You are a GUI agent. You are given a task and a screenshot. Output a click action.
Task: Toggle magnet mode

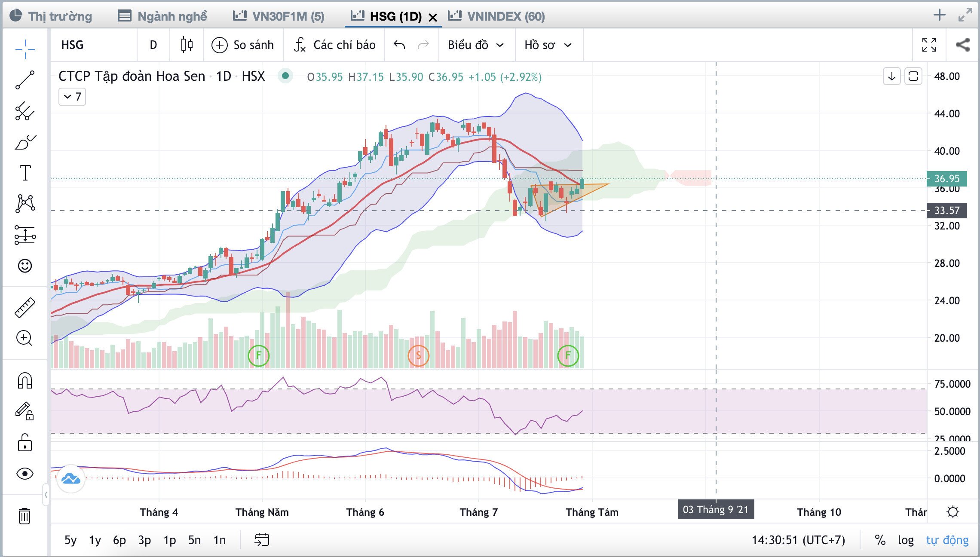25,380
